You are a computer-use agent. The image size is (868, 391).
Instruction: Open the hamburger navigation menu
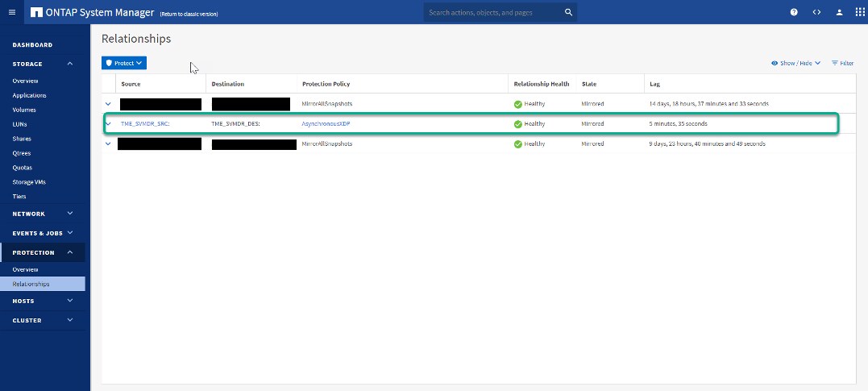click(11, 12)
